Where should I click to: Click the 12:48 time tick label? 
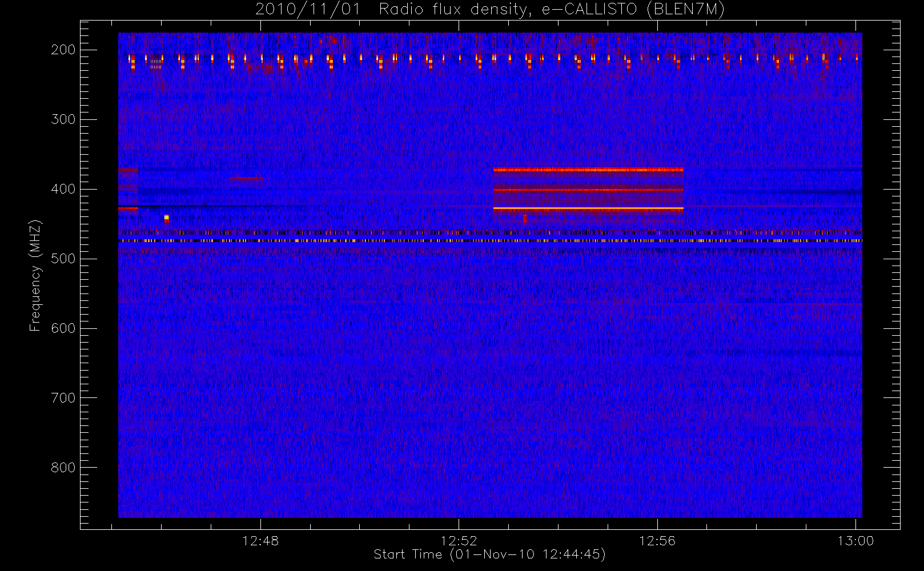click(260, 541)
